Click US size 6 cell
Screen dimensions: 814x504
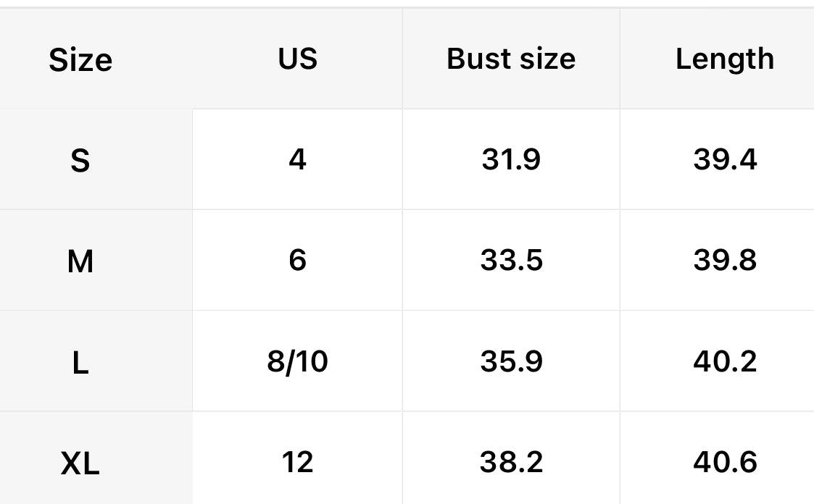pos(297,259)
